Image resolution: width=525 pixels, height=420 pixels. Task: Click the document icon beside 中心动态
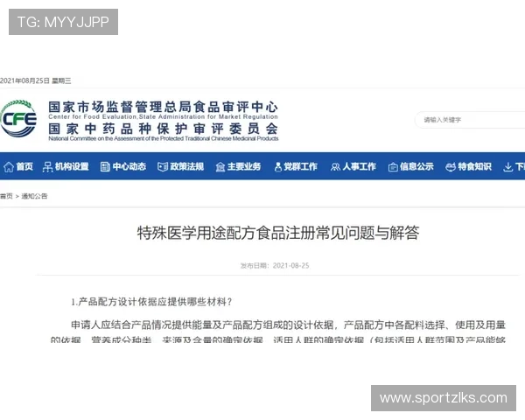(x=105, y=167)
